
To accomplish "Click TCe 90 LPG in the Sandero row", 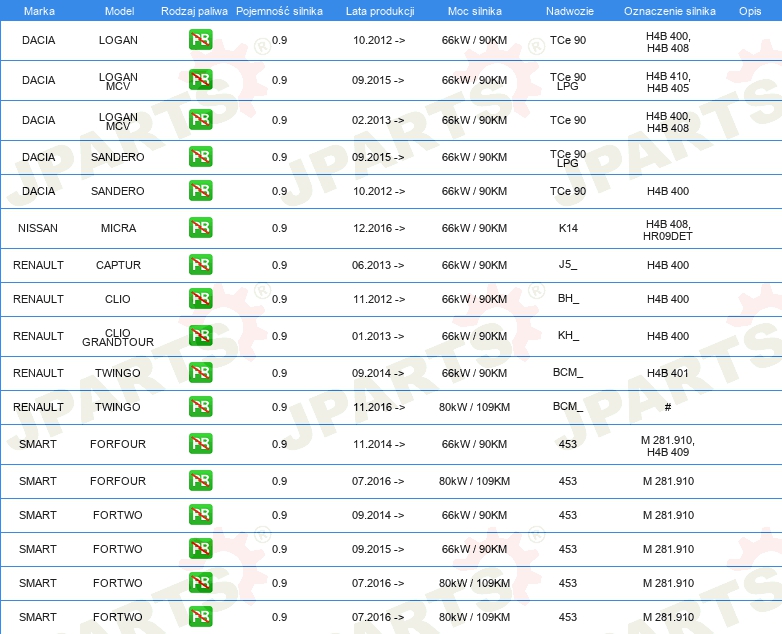I will [x=568, y=158].
